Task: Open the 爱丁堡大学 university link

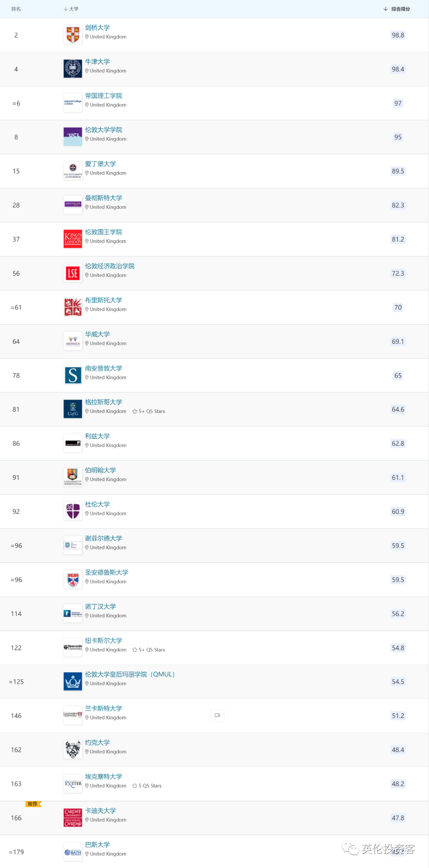Action: [x=100, y=164]
